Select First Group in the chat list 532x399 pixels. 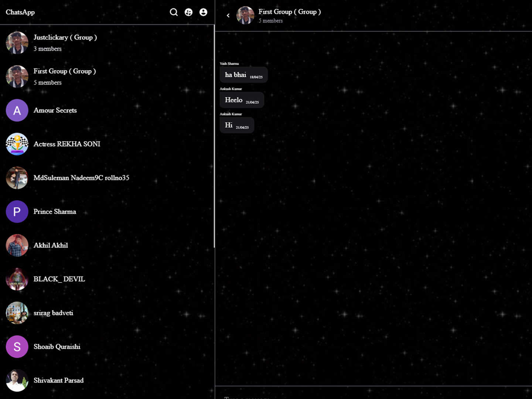click(65, 76)
